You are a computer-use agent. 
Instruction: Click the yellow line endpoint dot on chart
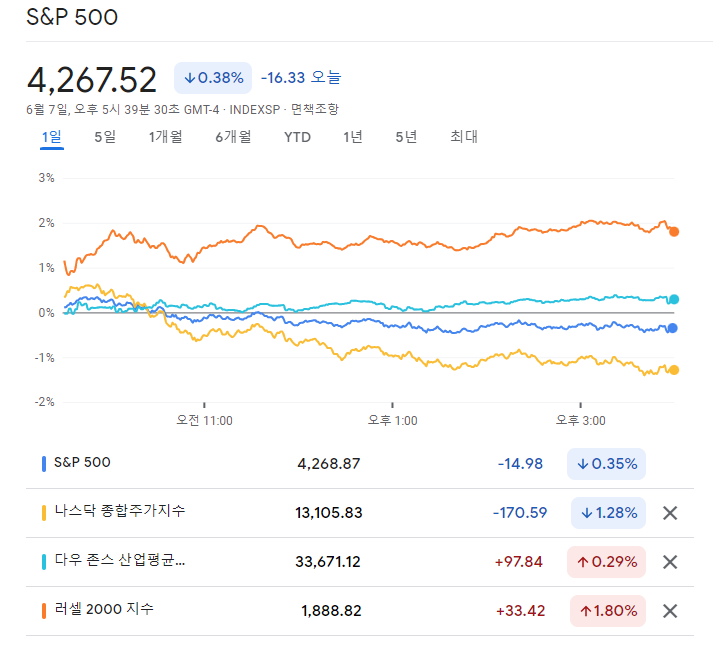click(x=674, y=370)
